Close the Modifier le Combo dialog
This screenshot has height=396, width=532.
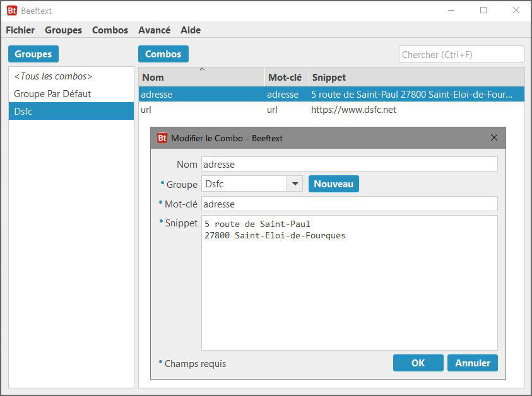click(x=494, y=137)
